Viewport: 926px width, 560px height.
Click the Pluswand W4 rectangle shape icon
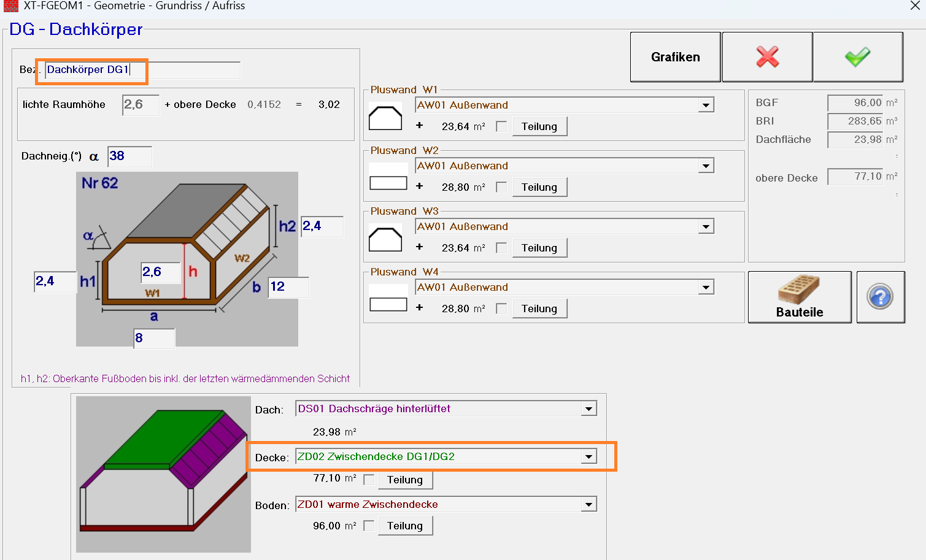[388, 304]
